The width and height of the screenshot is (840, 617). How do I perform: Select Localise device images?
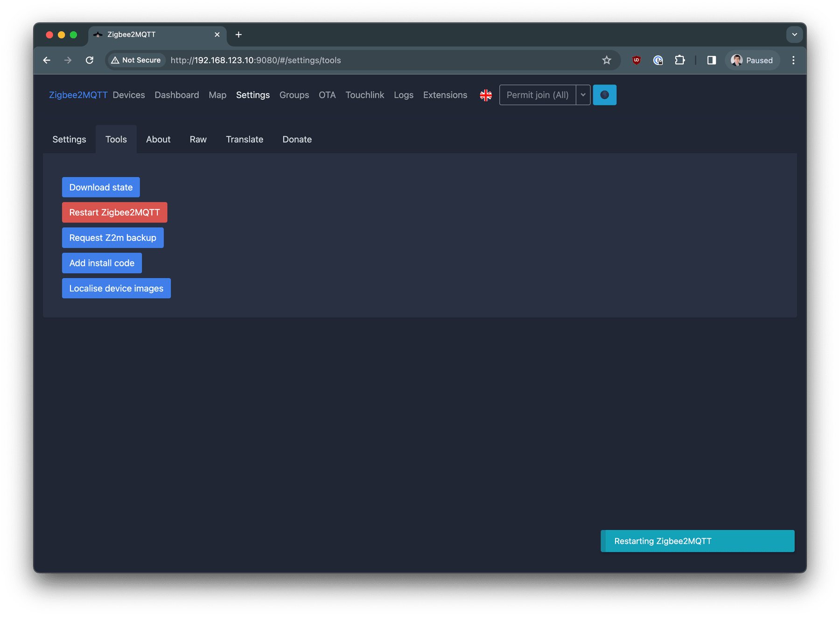[116, 288]
